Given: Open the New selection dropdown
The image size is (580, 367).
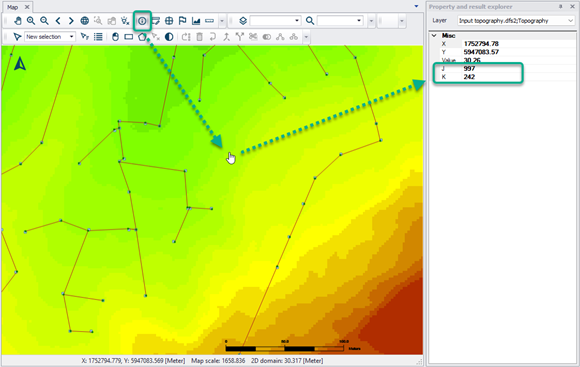Looking at the screenshot, I should 50,37.
